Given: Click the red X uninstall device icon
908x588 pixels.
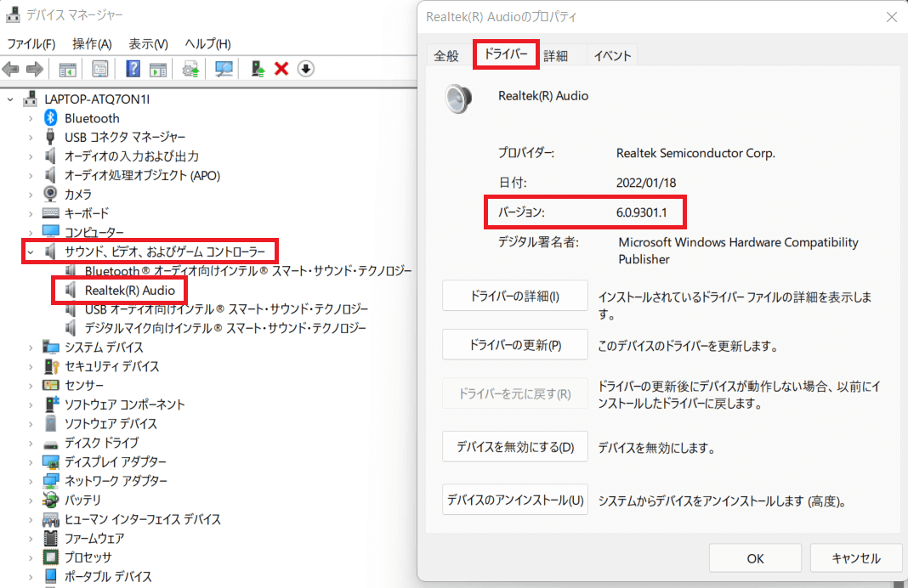Looking at the screenshot, I should [281, 69].
